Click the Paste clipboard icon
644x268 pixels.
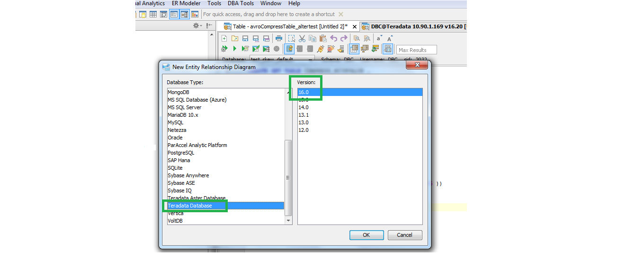pyautogui.click(x=323, y=38)
